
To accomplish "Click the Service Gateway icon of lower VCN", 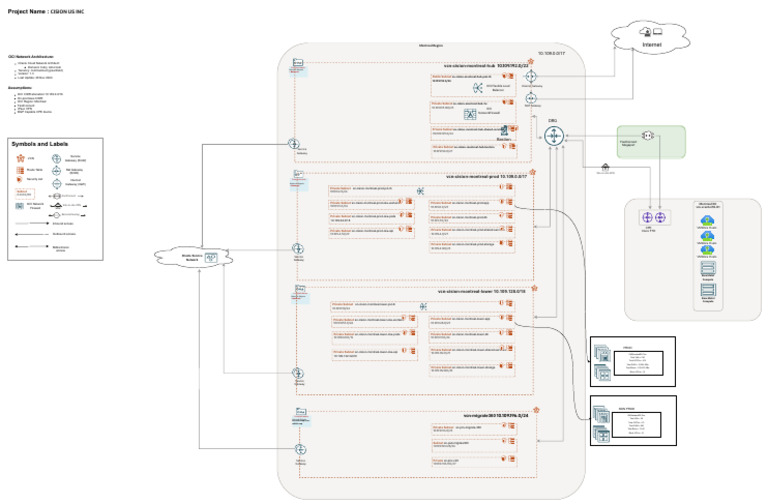I will (x=298, y=373).
